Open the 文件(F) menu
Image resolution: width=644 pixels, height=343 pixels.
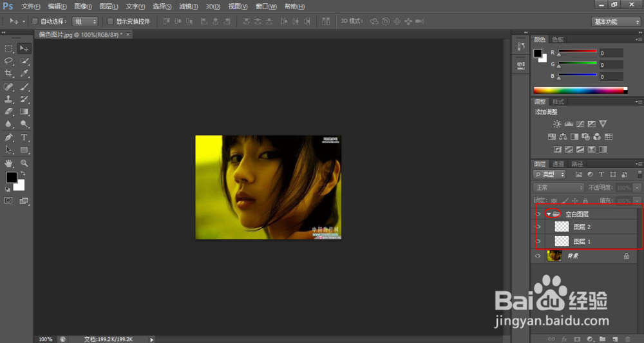(x=31, y=6)
